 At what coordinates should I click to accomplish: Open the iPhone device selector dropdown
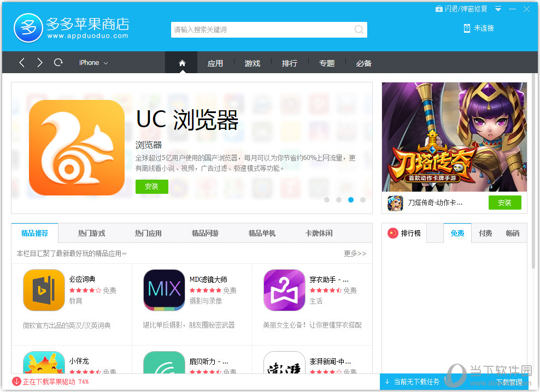click(x=92, y=62)
